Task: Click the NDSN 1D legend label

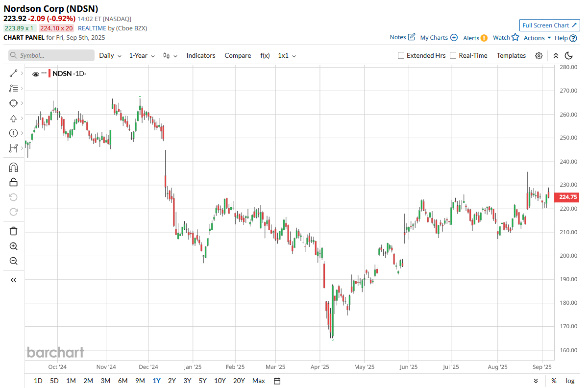Action: (69, 74)
